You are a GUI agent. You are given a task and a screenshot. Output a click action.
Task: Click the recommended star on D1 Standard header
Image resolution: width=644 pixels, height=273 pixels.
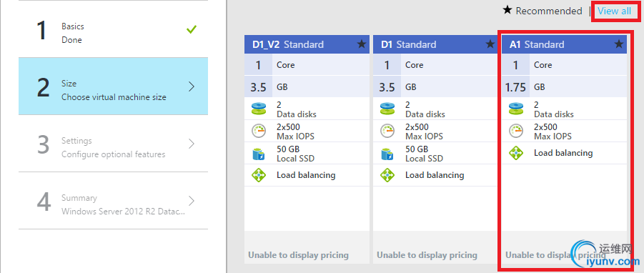(x=490, y=44)
